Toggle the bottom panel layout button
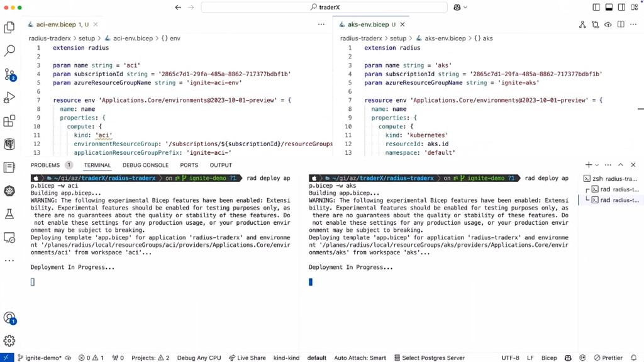 [x=609, y=8]
